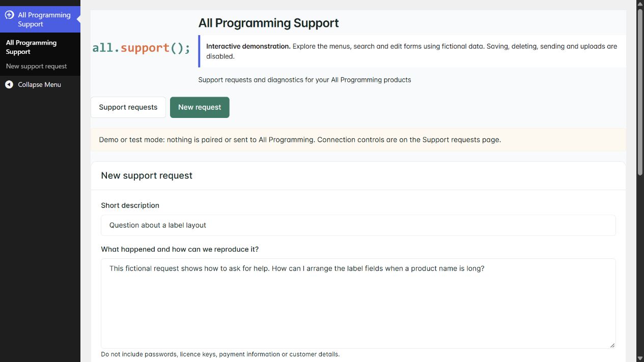
Task: Click the Collapse Menu label
Action: [40, 84]
